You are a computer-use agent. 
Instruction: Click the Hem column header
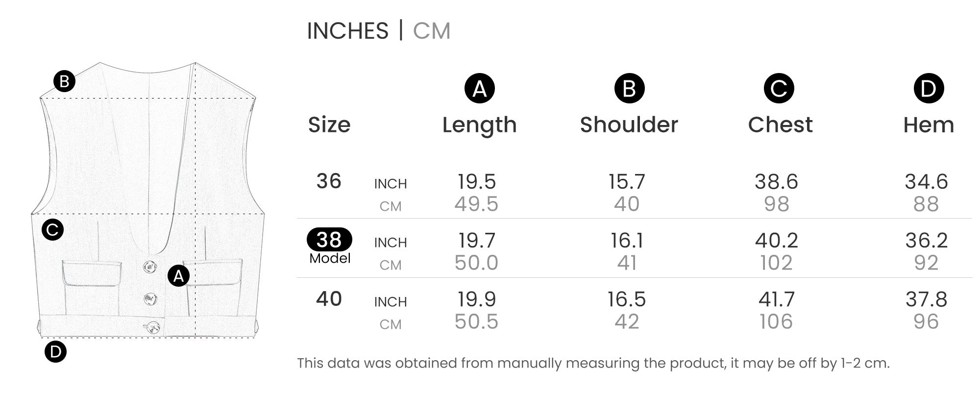click(x=929, y=125)
